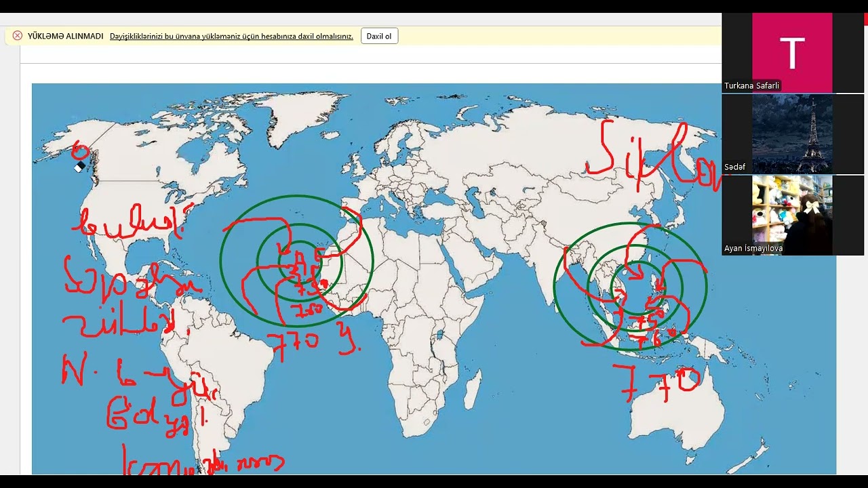Select Sədəf participant video tile
The image size is (868, 488).
tap(792, 134)
